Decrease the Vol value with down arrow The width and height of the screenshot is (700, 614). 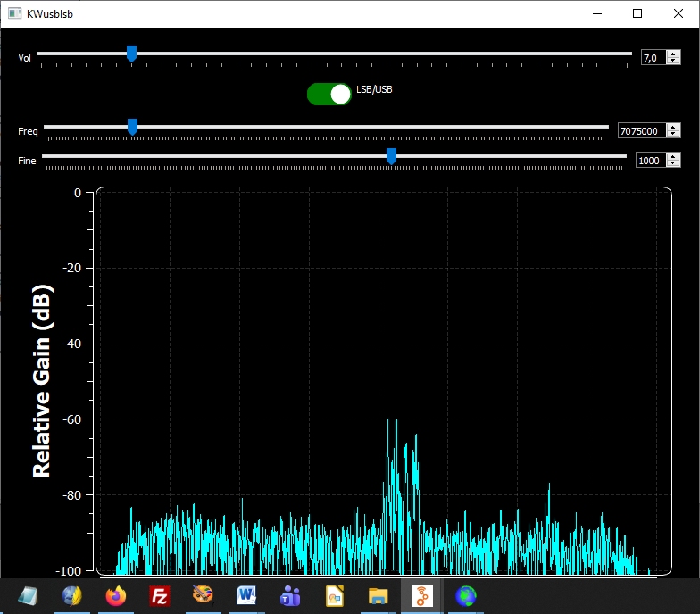[x=673, y=62]
